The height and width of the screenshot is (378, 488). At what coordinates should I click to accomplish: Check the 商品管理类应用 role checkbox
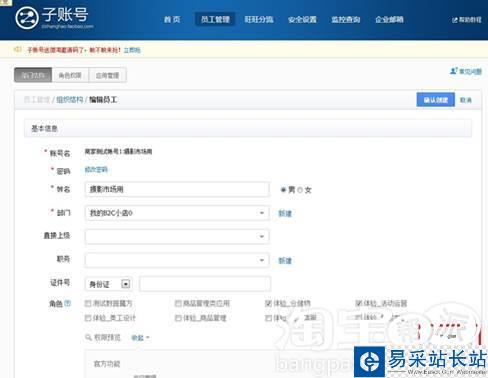(178, 303)
